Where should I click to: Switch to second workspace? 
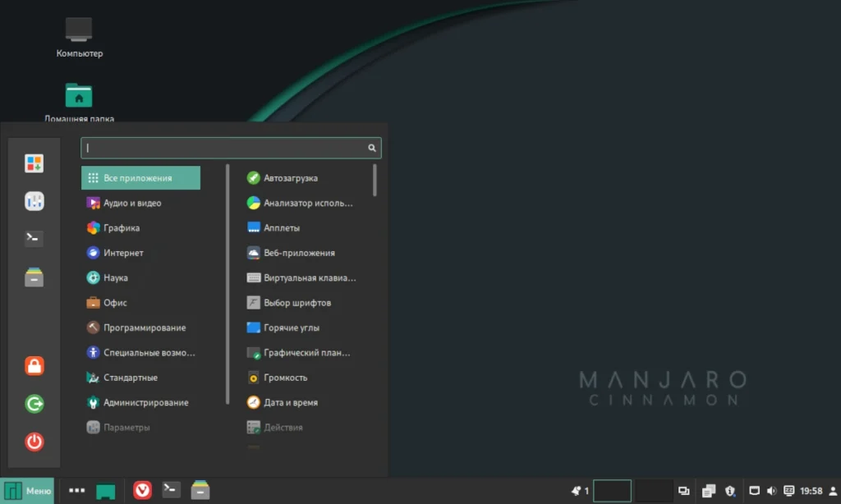(x=653, y=491)
